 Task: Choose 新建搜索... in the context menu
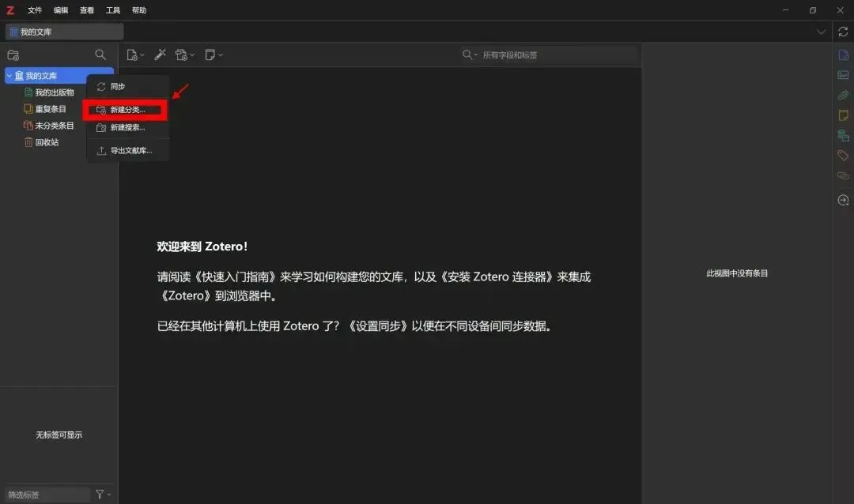[128, 127]
